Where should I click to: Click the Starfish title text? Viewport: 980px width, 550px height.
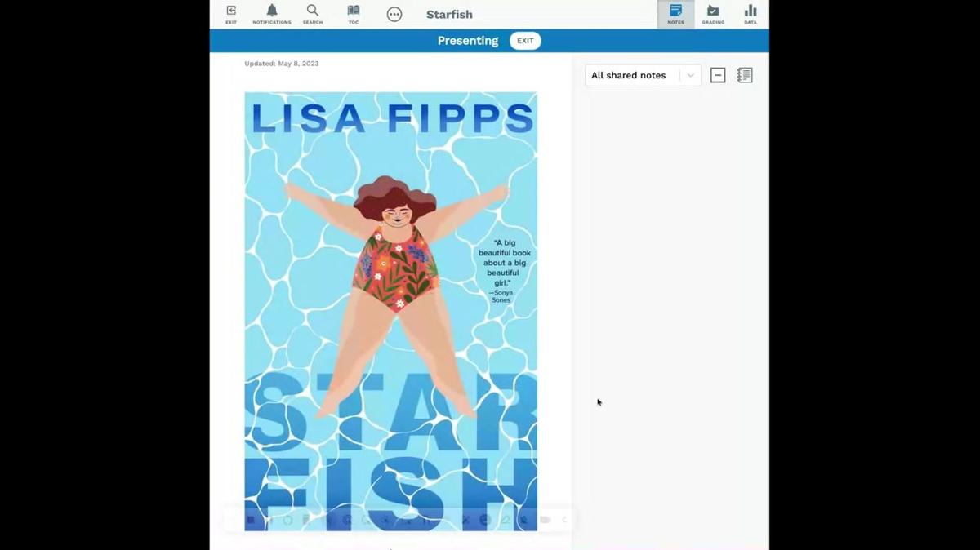point(448,14)
